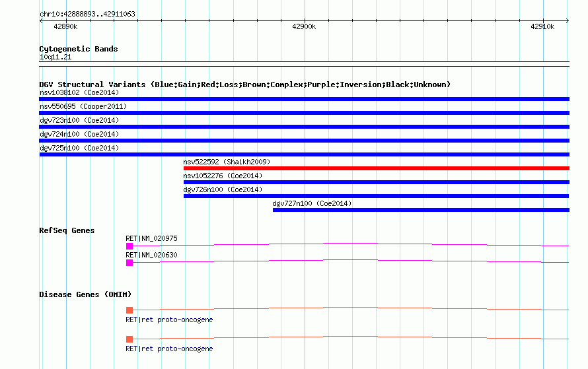
Task: Select the red nsv522592 (Shaikh2009) loss bar
Action: click(x=377, y=168)
